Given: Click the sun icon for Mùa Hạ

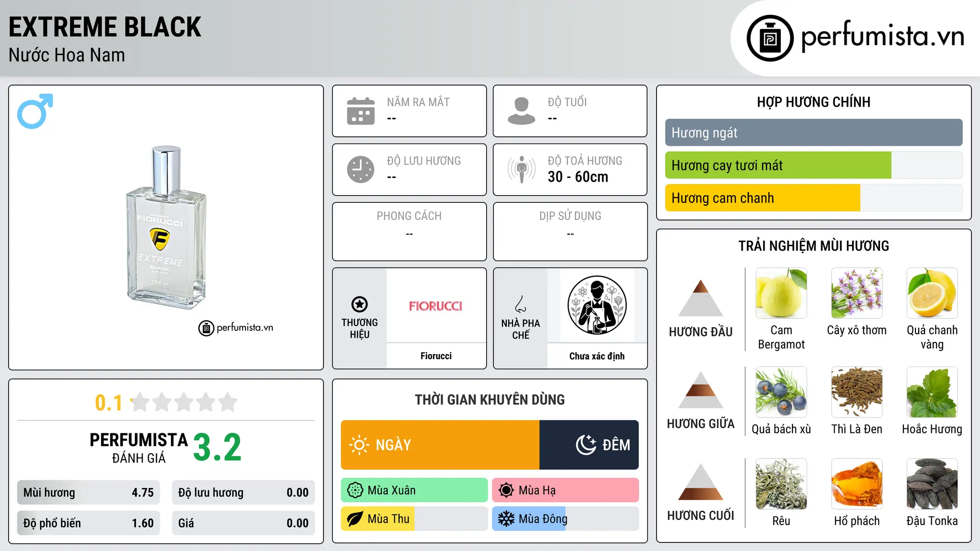Looking at the screenshot, I should point(506,490).
